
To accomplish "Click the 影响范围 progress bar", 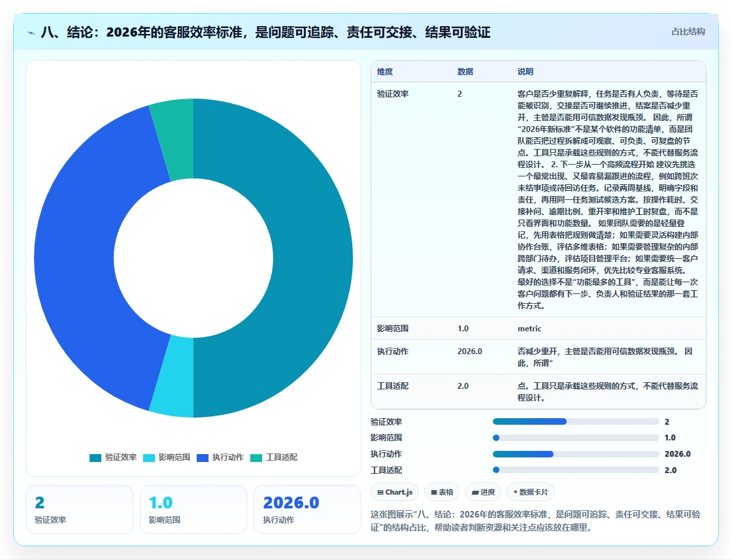I will (x=576, y=438).
